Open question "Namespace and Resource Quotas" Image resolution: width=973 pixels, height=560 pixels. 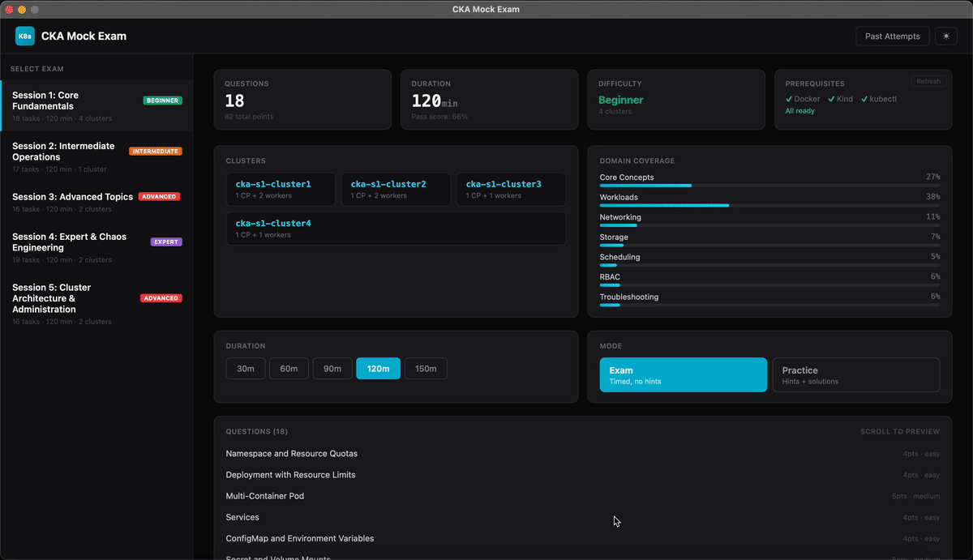click(583, 454)
